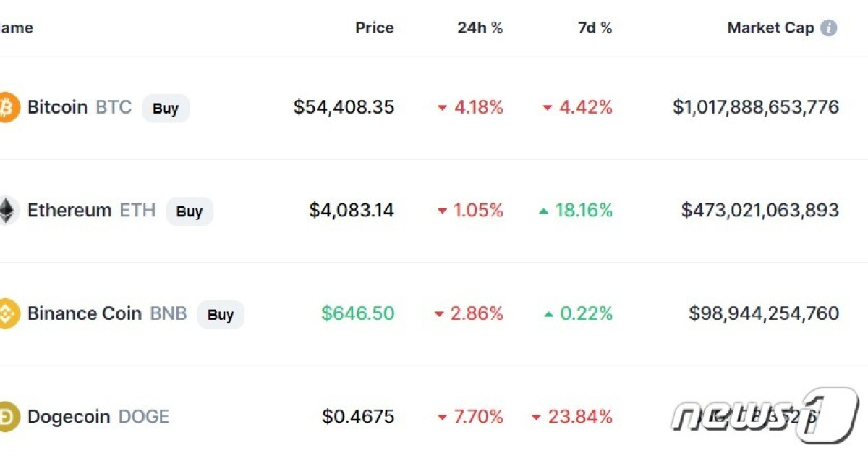Open the Dogecoin name link
The height and width of the screenshot is (456, 868).
(x=69, y=417)
